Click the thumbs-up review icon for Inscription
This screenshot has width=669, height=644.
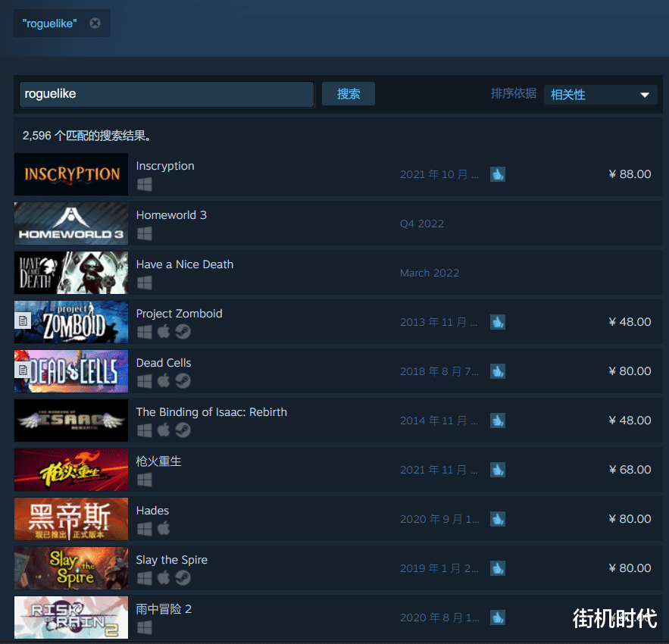pos(498,174)
